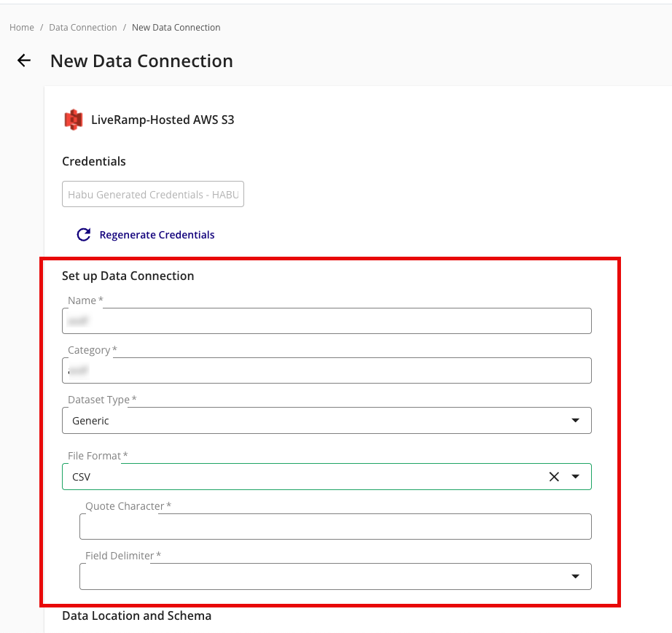
Task: Click the back arrow beside the page title
Action: pyautogui.click(x=24, y=61)
